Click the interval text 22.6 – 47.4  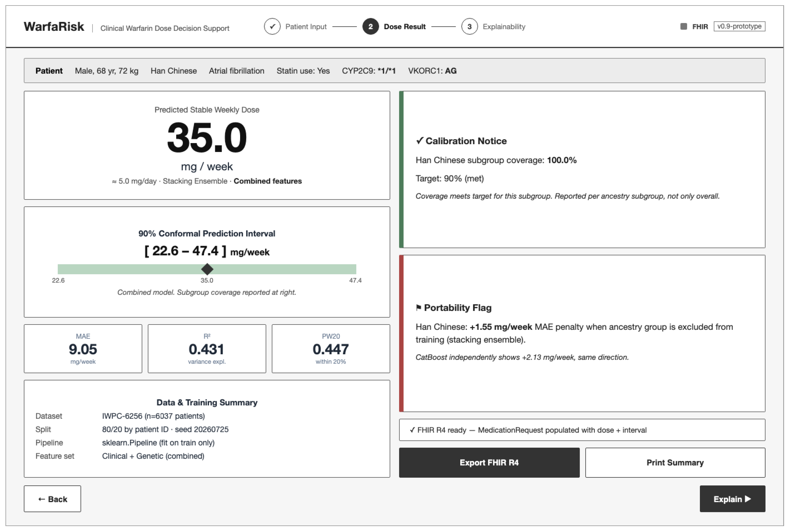207,251
